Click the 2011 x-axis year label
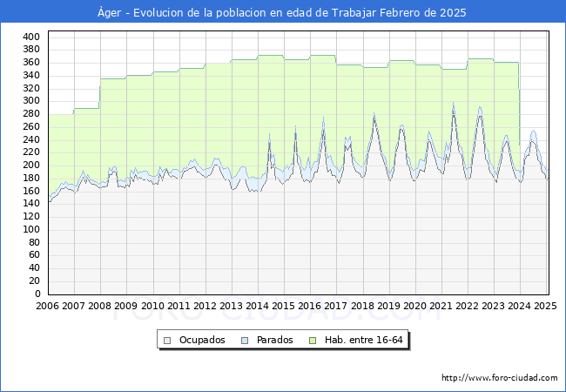566x392 pixels. 179,306
